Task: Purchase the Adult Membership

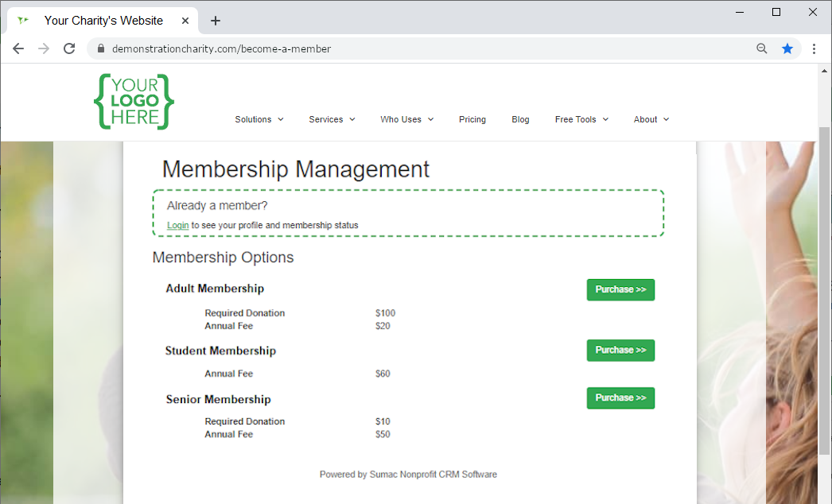Action: (x=620, y=289)
